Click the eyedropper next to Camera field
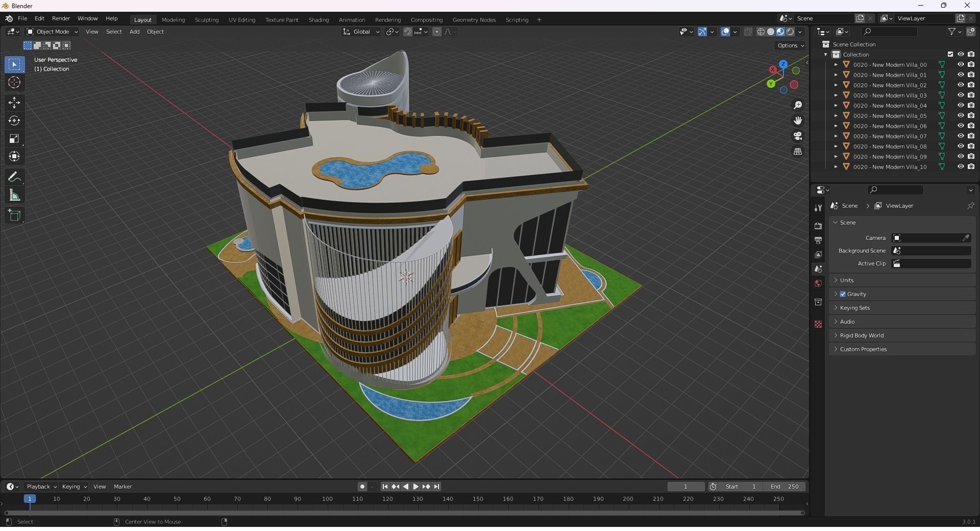 coord(966,238)
